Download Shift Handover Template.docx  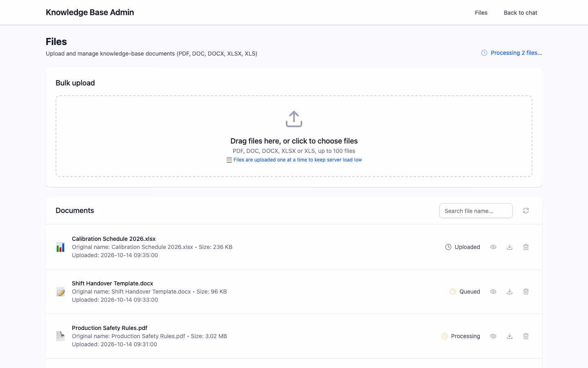tap(510, 292)
